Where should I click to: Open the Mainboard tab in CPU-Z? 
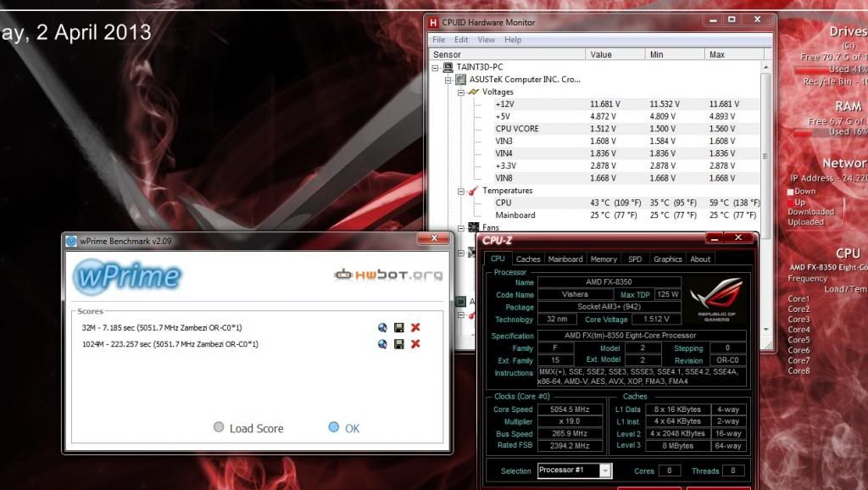(x=565, y=259)
